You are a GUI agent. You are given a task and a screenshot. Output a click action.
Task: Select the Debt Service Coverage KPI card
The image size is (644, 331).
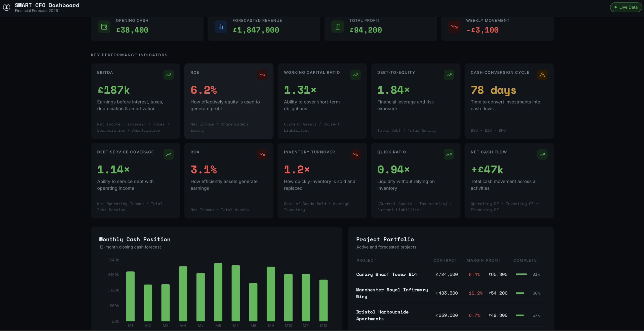tap(135, 181)
